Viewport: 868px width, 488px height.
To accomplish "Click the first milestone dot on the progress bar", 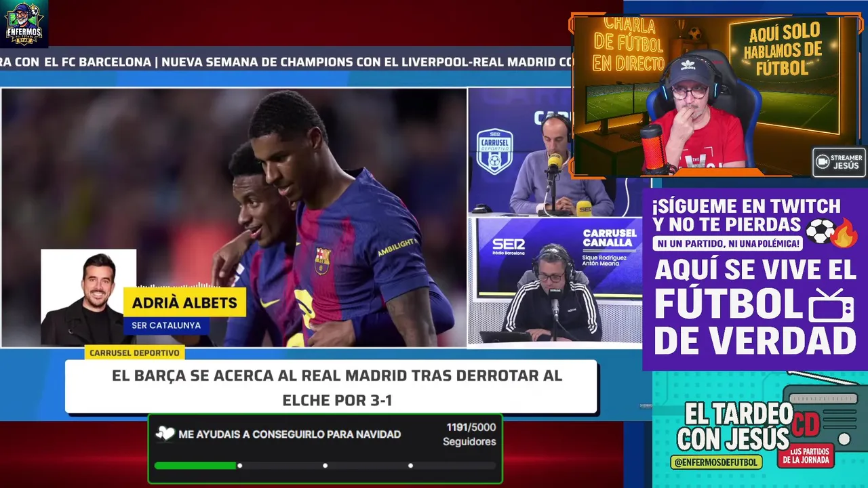I will click(x=239, y=466).
